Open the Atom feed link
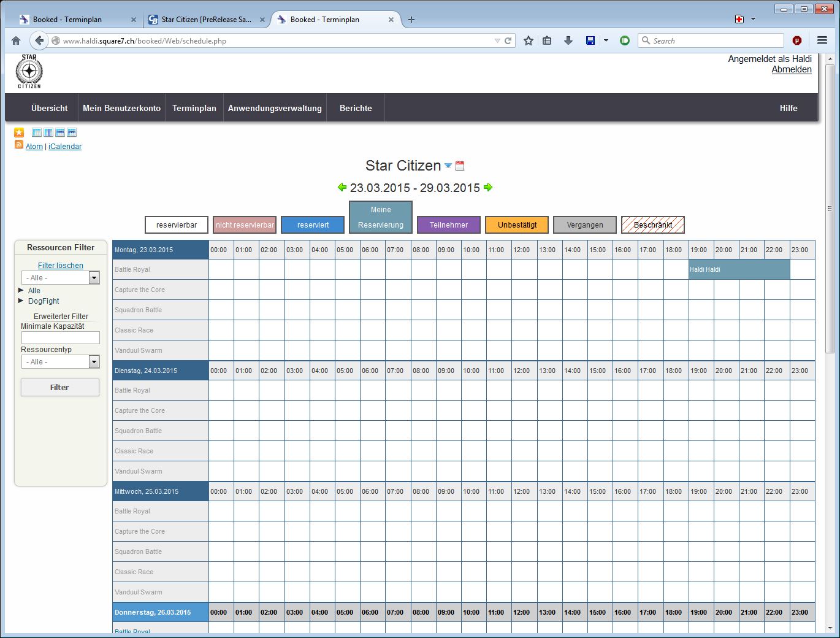This screenshot has width=840, height=638. tap(34, 147)
